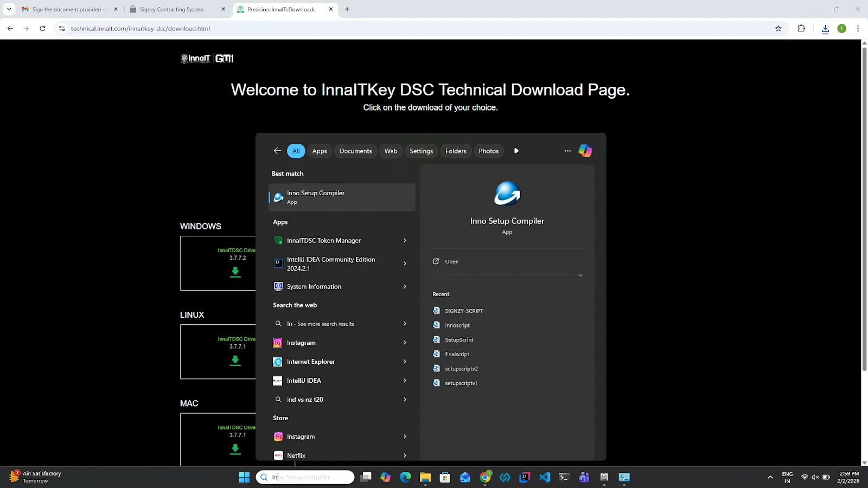Select the Settings search filter
The image size is (868, 488).
click(421, 151)
